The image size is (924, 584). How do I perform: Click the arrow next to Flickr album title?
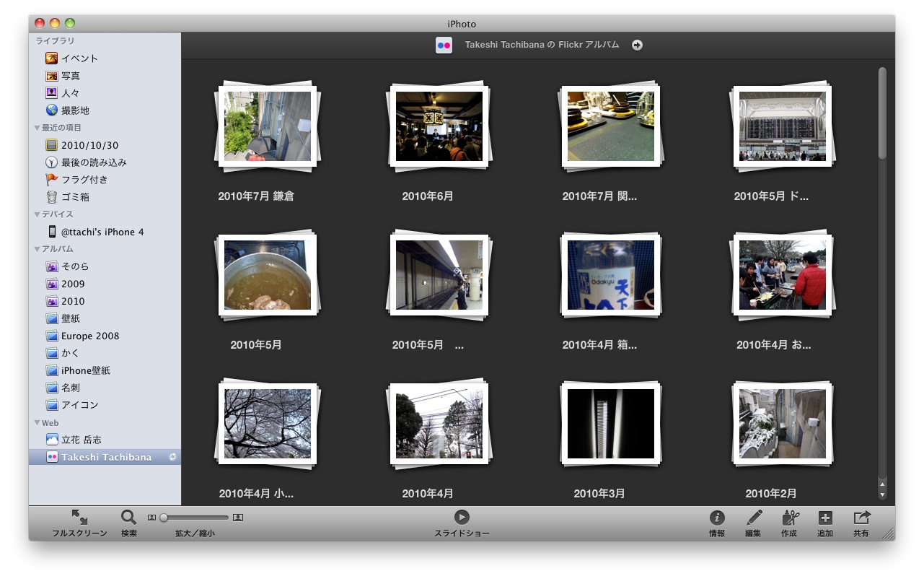click(637, 45)
